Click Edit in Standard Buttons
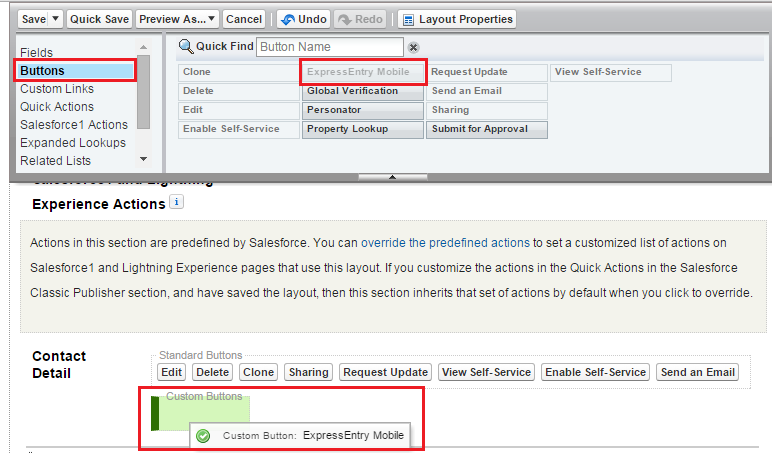This screenshot has width=772, height=453. tap(171, 372)
